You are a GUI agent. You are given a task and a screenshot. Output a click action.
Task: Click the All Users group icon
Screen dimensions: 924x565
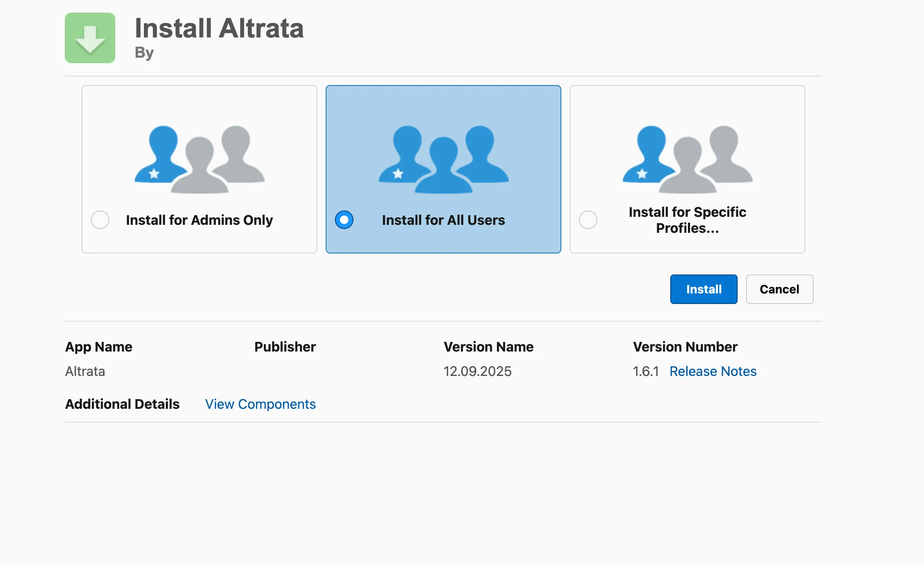click(443, 159)
